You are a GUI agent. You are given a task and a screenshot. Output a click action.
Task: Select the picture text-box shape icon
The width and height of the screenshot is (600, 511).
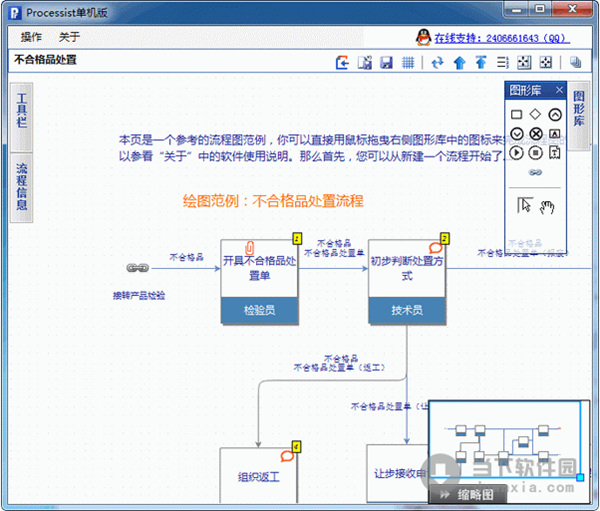click(555, 134)
